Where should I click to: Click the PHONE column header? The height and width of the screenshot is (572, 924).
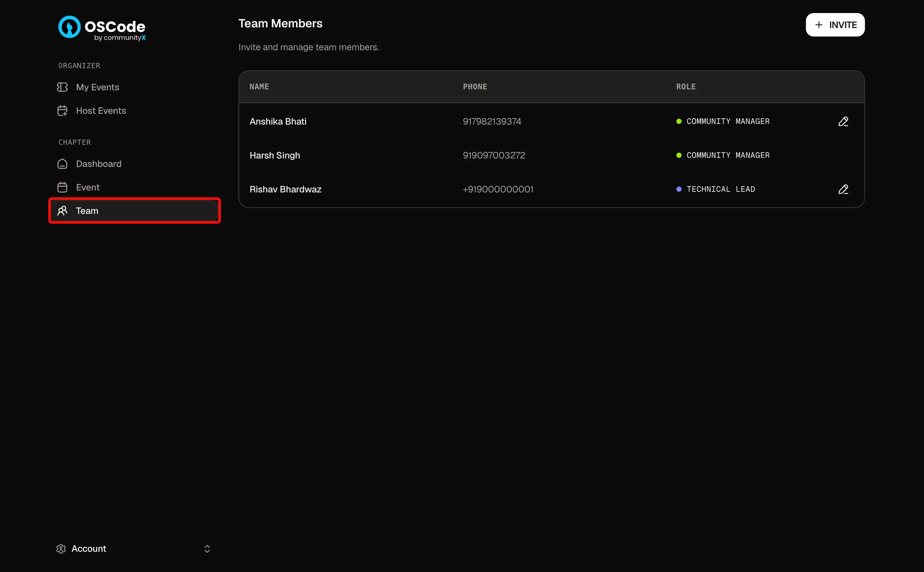point(475,87)
